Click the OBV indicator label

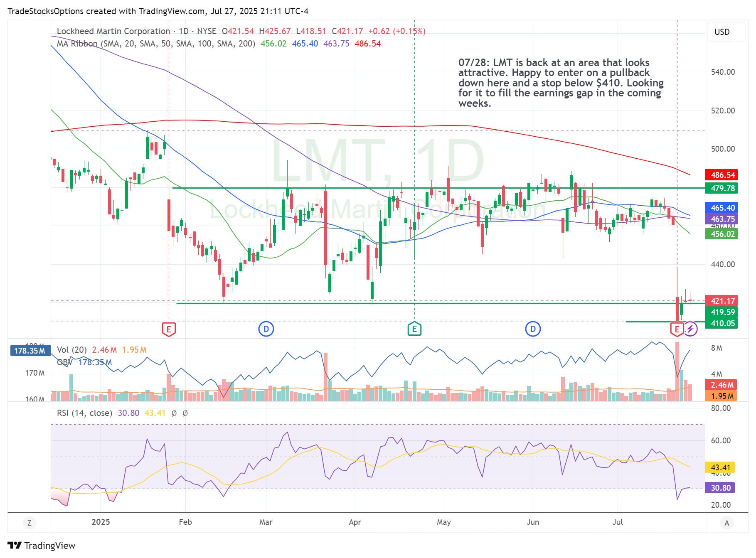click(65, 362)
